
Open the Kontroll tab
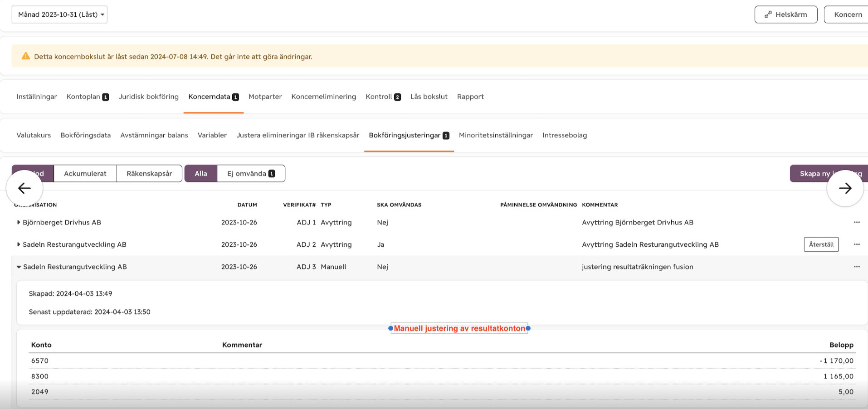383,97
